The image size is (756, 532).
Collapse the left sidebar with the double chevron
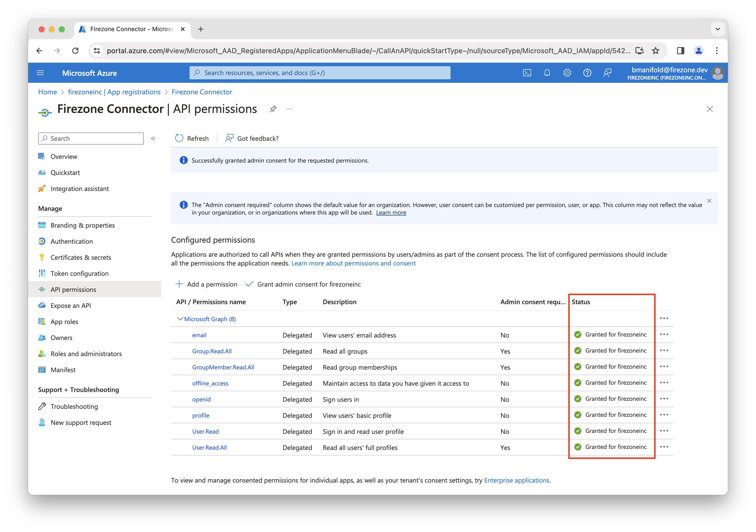[x=153, y=138]
